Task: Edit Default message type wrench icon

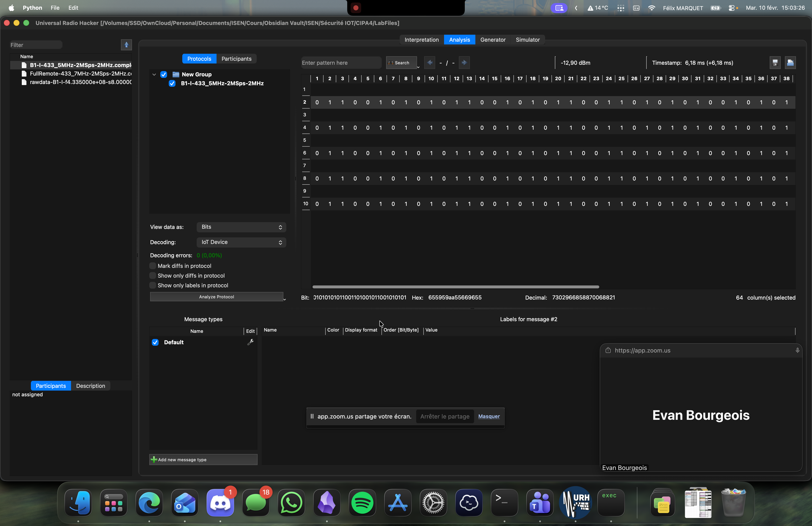Action: point(250,342)
